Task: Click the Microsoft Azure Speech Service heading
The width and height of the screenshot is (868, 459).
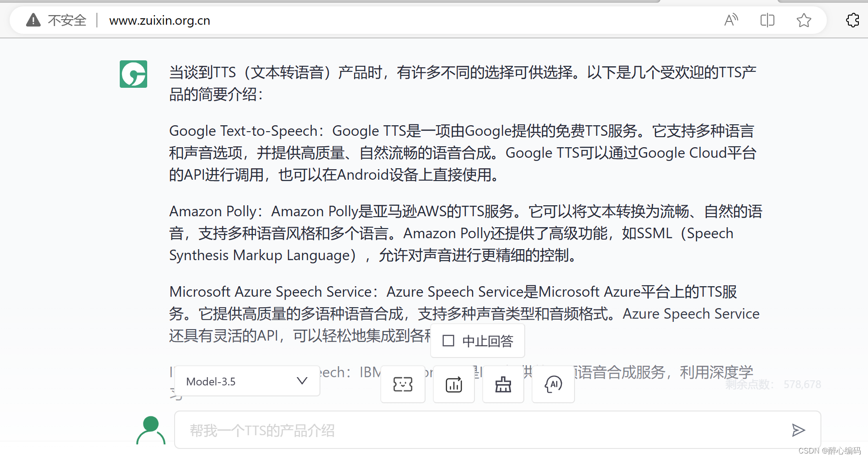Action: click(x=270, y=292)
